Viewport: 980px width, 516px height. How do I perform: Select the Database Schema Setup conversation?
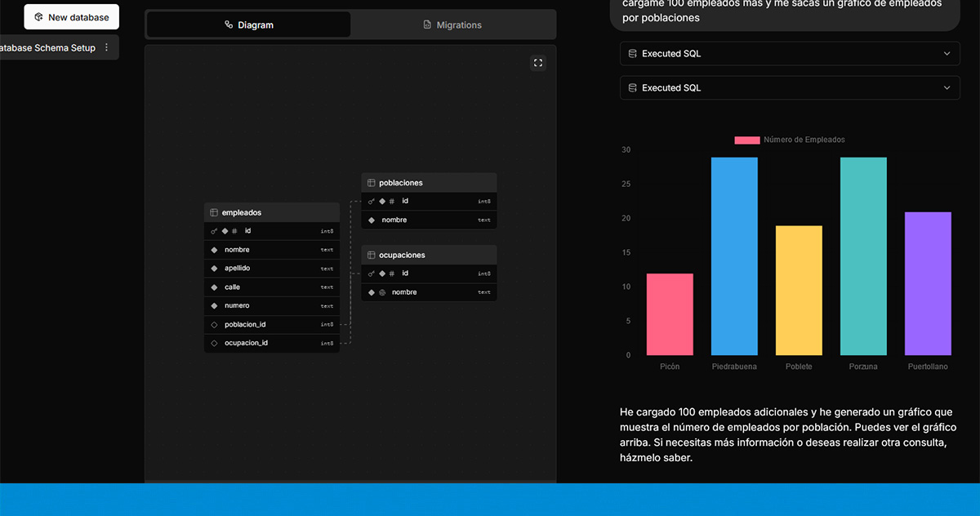click(47, 47)
